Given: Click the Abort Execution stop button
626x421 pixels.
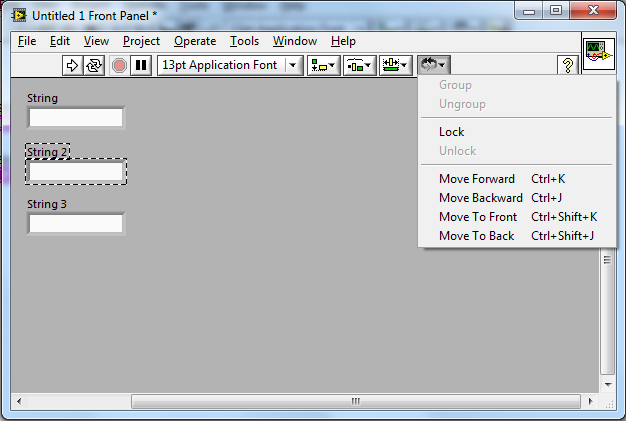Looking at the screenshot, I should tap(119, 65).
